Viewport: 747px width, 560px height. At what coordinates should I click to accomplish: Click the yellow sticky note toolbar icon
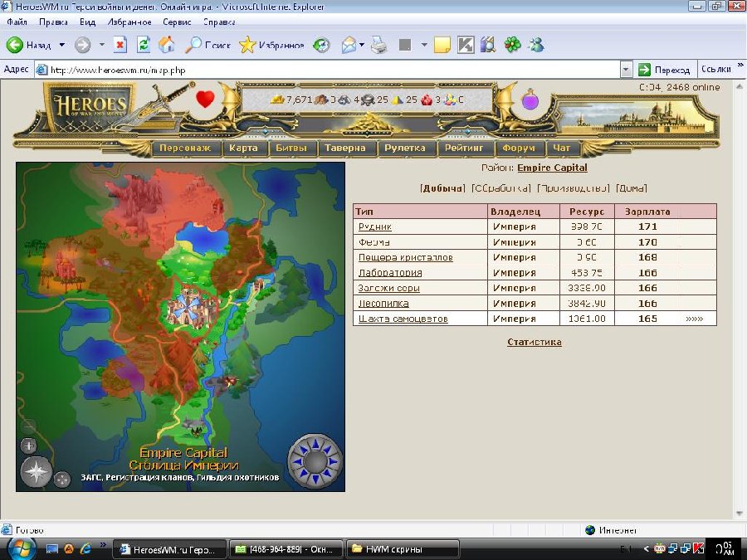point(442,46)
